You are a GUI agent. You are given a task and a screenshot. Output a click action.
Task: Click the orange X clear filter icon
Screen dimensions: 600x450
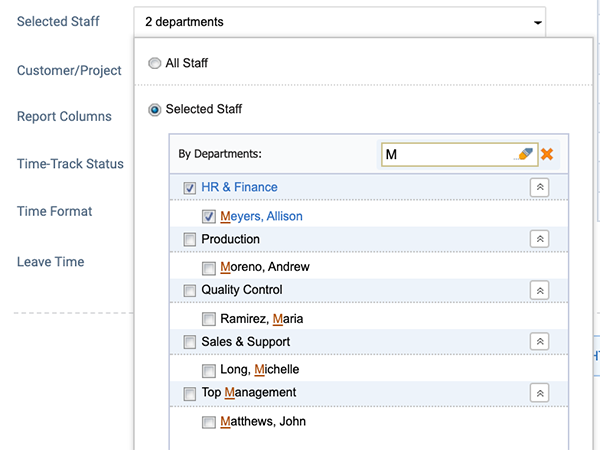click(547, 154)
